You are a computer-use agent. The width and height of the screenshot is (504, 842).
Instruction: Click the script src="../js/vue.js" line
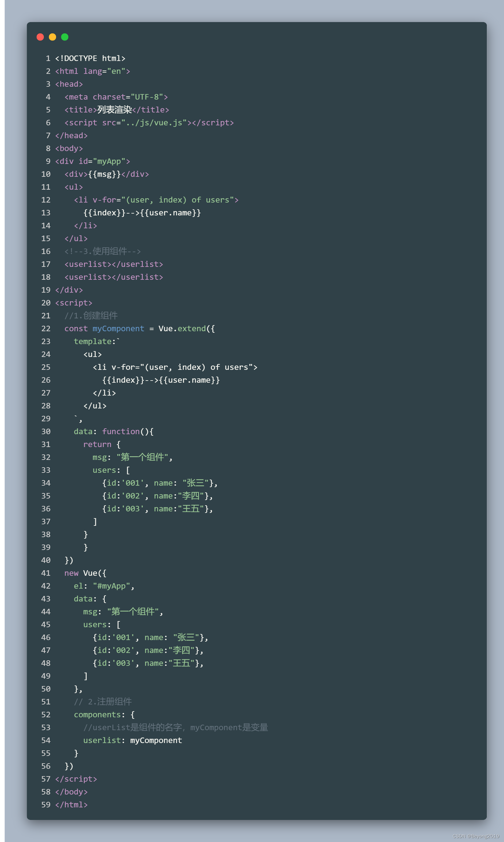coord(149,123)
